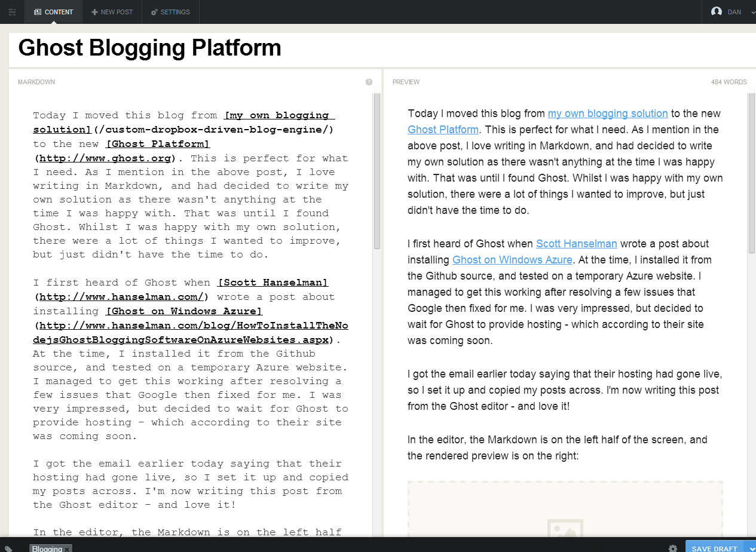
Task: Click the post title field 'Ghost Blogging Platform'
Action: coord(149,48)
